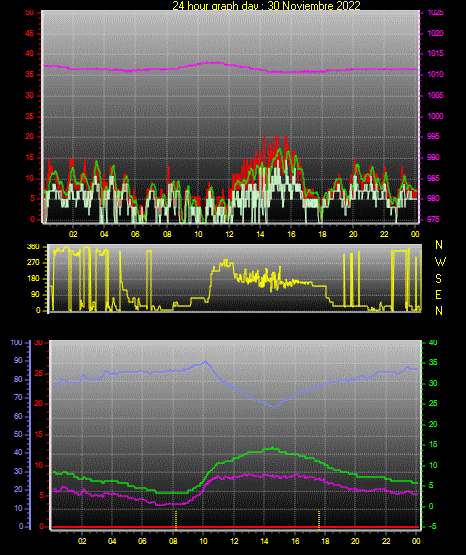Image resolution: width=466 pixels, height=555 pixels.
Task: Click the 35 label on green temperature axis
Action: 433,362
